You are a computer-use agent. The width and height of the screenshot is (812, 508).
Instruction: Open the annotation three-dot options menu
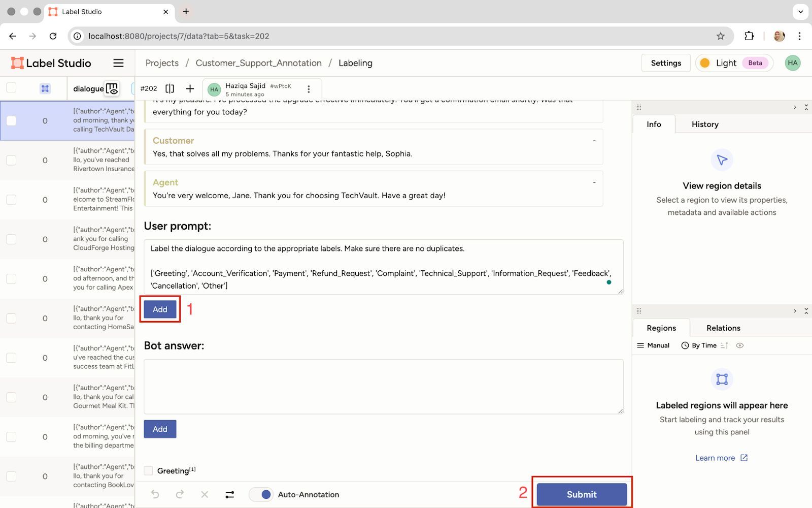click(x=309, y=89)
